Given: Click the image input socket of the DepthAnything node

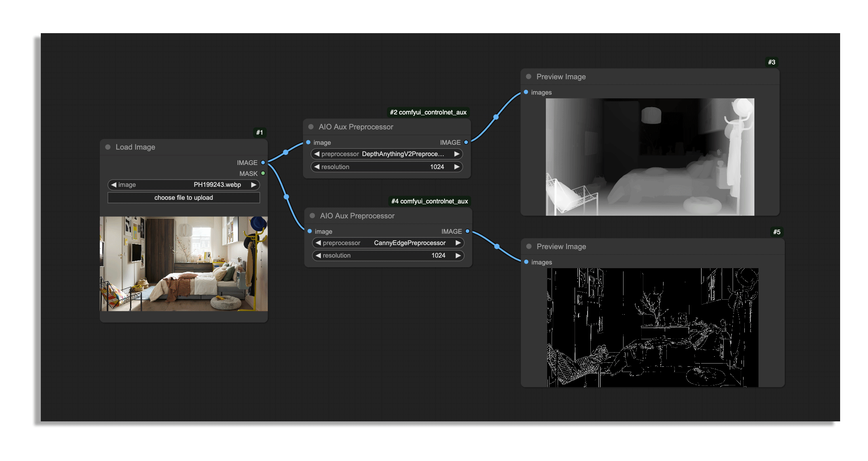Looking at the screenshot, I should (x=308, y=142).
